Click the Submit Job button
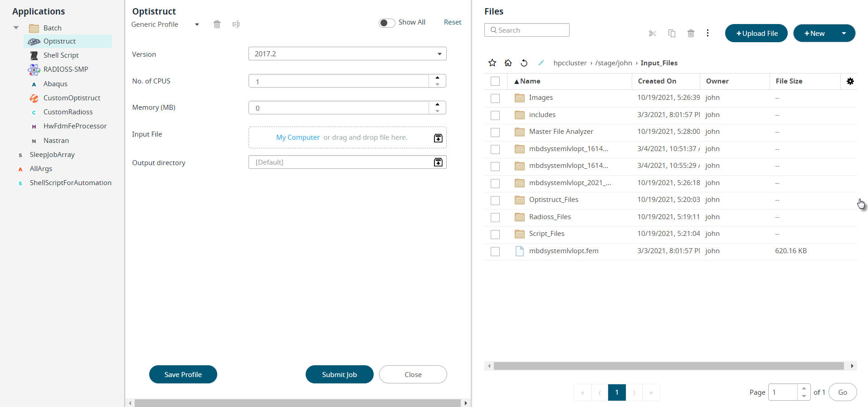The height and width of the screenshot is (407, 868). pos(340,374)
